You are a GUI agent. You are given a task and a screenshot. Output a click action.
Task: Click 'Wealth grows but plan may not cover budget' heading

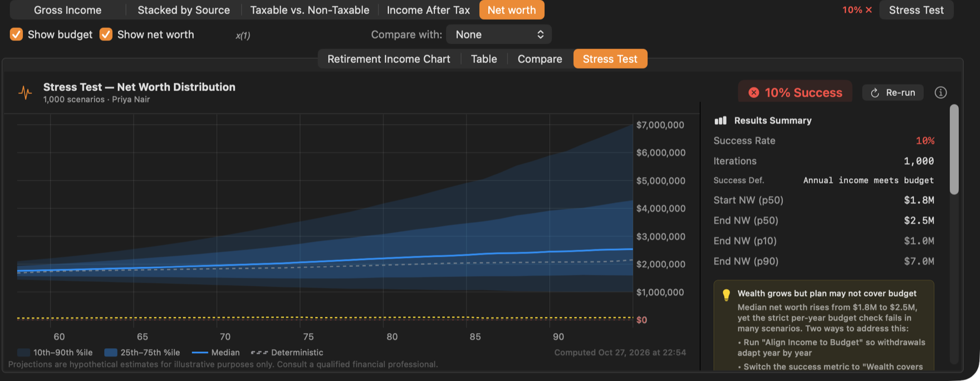pos(827,294)
